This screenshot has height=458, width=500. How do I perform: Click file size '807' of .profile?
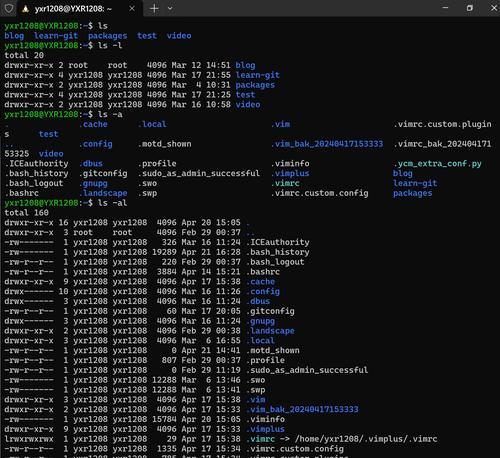(x=169, y=360)
